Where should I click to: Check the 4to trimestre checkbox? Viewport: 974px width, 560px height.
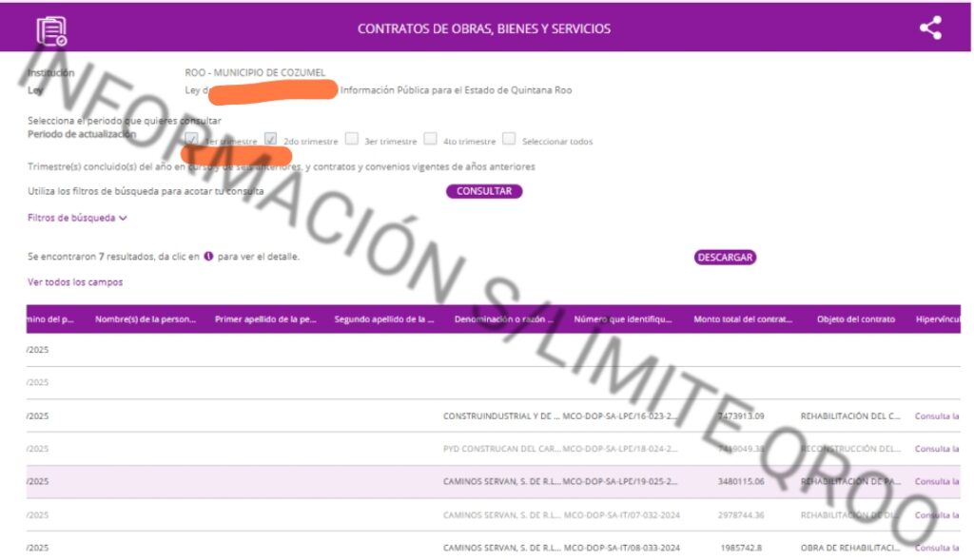(431, 139)
